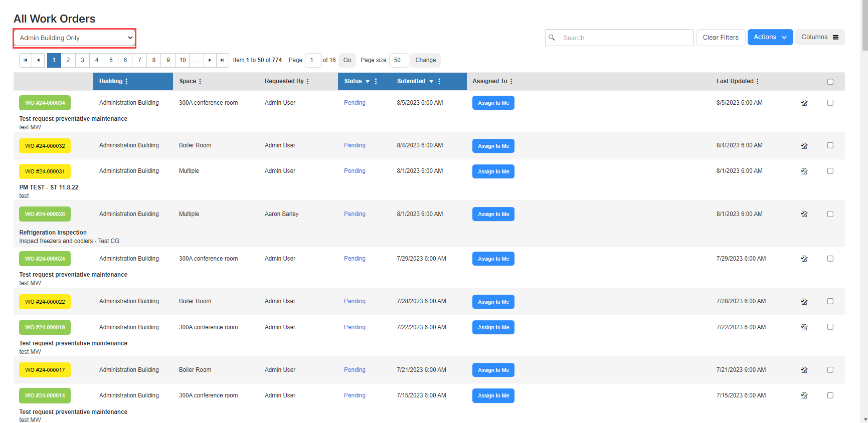Select checkbox for WO #24-000034
Viewport: 868px width, 423px height.
pyautogui.click(x=830, y=103)
